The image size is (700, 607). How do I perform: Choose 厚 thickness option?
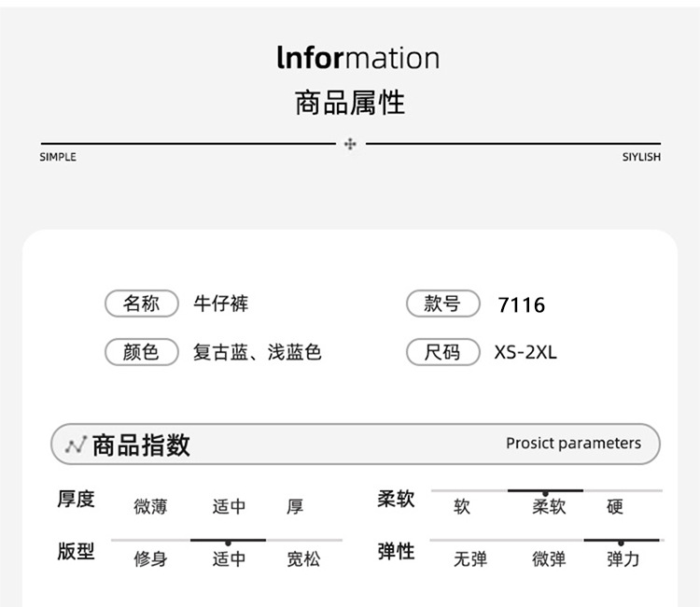tap(295, 507)
